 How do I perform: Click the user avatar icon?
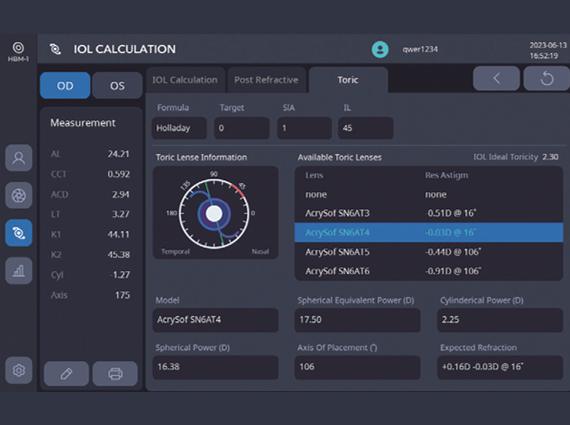point(380,49)
